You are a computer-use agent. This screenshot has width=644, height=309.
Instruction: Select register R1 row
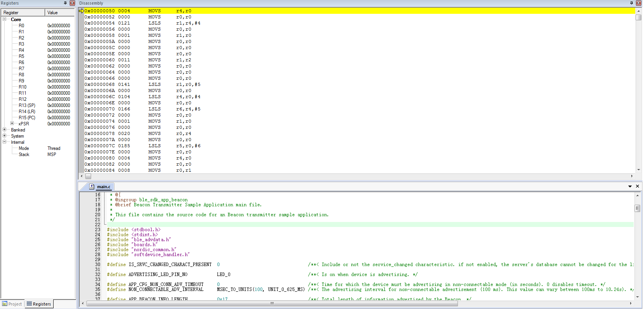pos(38,32)
